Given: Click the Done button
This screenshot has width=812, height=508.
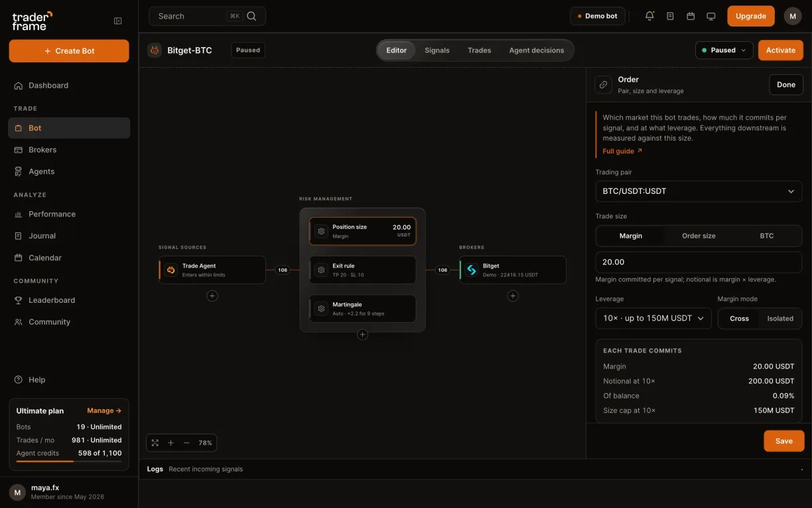Looking at the screenshot, I should (x=786, y=84).
